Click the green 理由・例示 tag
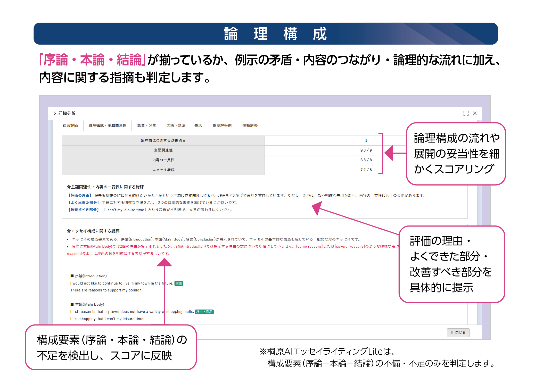The width and height of the screenshot is (535, 392). [204, 312]
